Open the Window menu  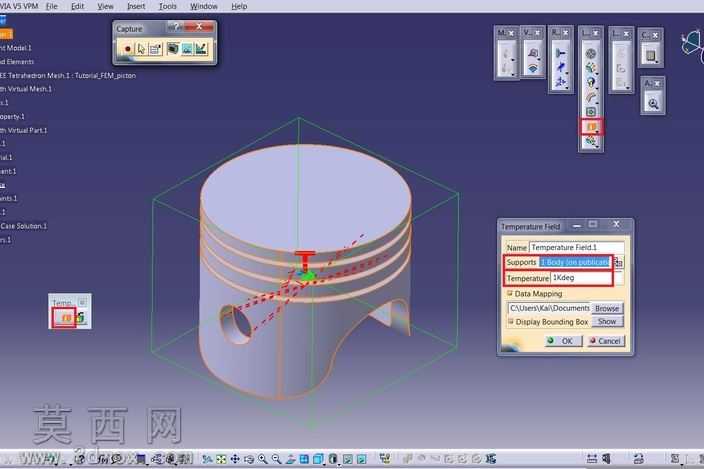click(203, 6)
